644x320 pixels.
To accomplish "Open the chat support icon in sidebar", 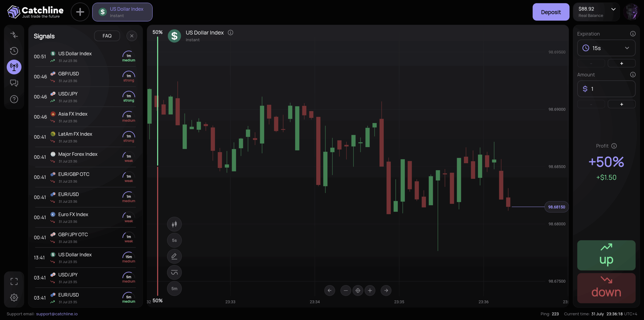I will (14, 83).
